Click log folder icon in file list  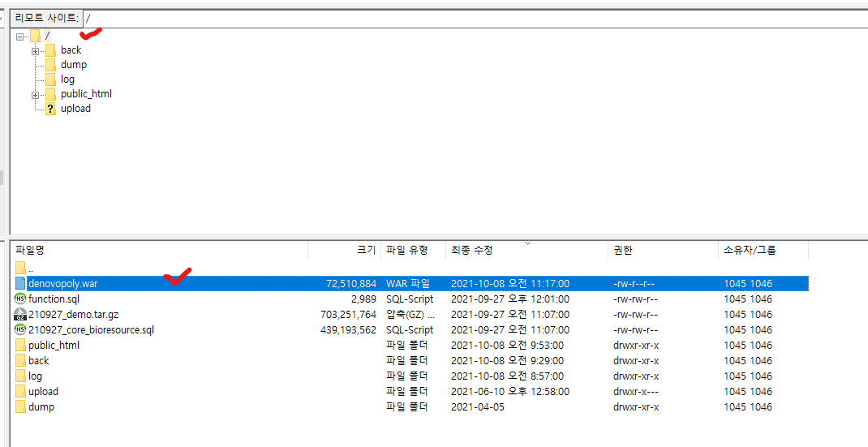pos(20,376)
